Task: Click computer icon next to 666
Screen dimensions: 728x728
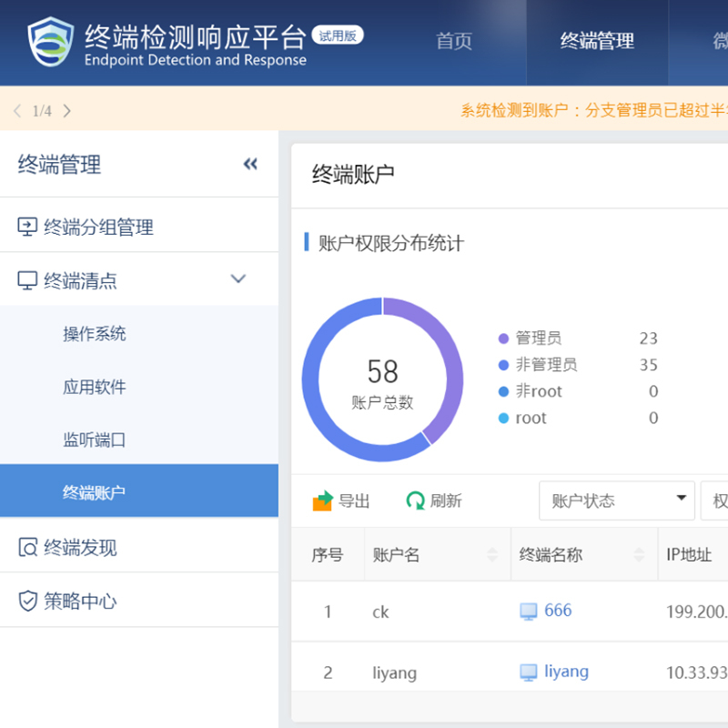Action: [x=529, y=612]
